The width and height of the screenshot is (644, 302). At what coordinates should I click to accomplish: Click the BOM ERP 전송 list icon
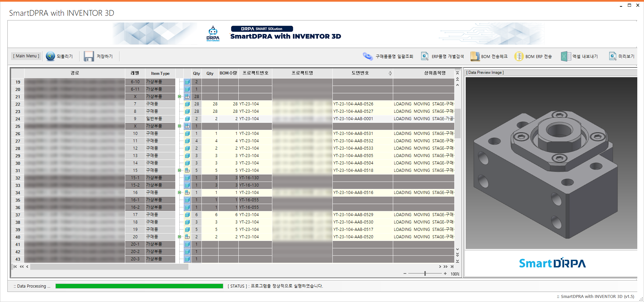[x=519, y=56]
